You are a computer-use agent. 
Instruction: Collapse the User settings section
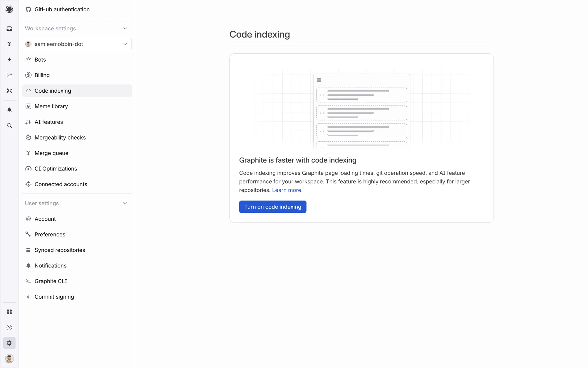125,203
